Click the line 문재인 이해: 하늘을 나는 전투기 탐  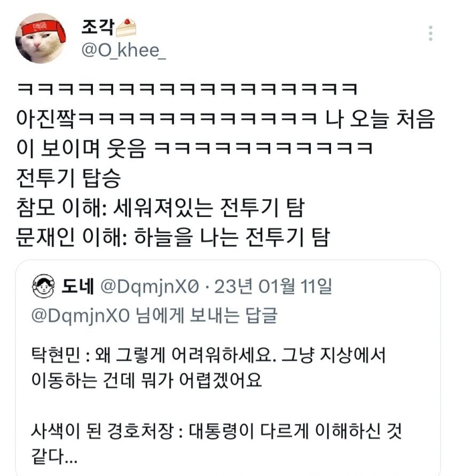[173, 237]
